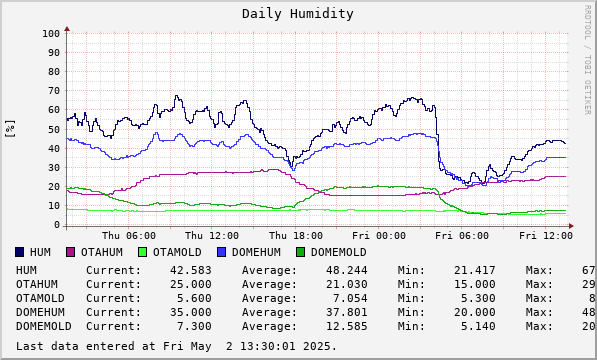Click HUM average value '48.244'
Screen dimensions: 597x360
pos(346,270)
